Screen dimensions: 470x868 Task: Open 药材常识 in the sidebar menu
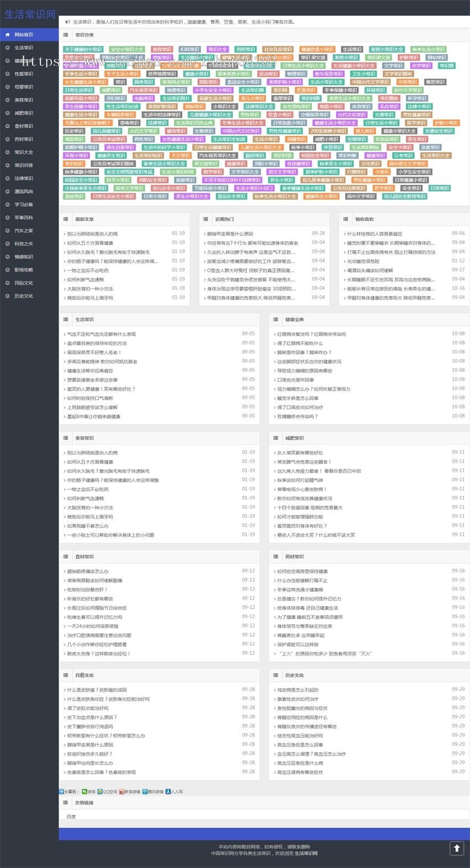click(24, 139)
